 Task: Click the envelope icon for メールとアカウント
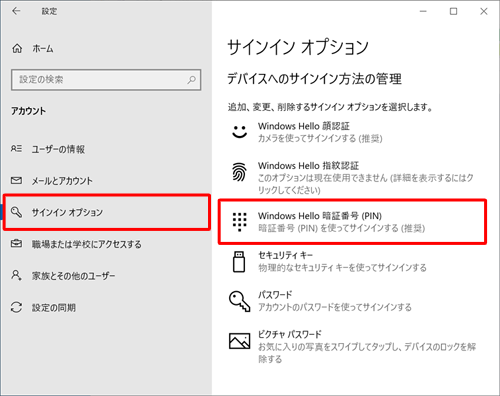tap(16, 180)
